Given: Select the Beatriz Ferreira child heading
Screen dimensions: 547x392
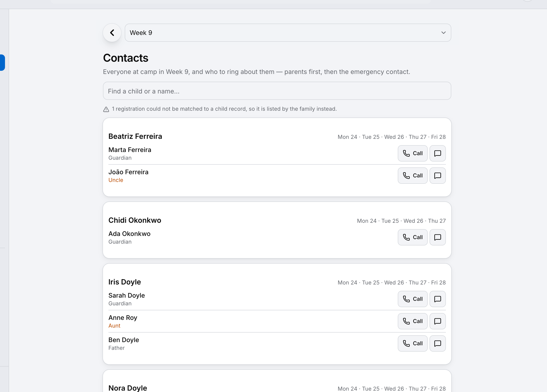Looking at the screenshot, I should [135, 136].
